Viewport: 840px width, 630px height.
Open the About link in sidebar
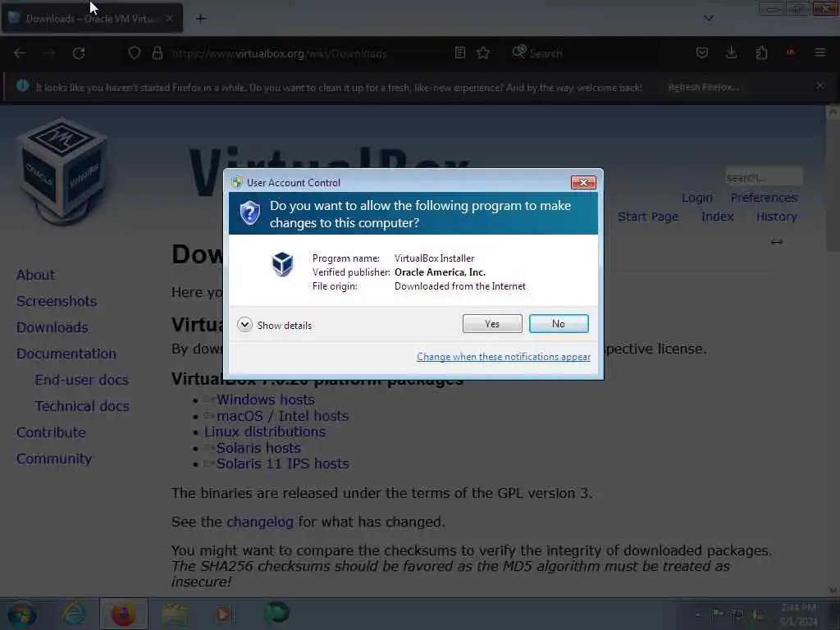pyautogui.click(x=35, y=275)
